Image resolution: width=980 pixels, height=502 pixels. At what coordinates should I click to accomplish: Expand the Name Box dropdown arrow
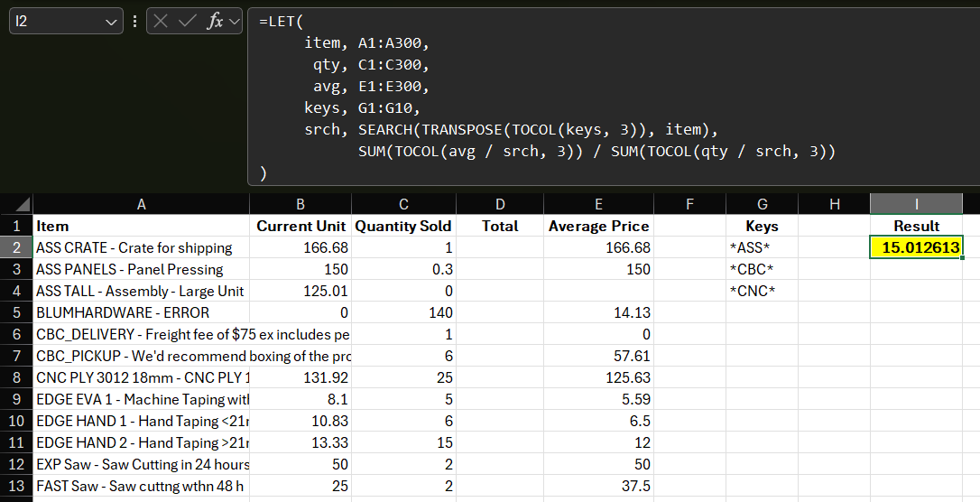pyautogui.click(x=111, y=22)
